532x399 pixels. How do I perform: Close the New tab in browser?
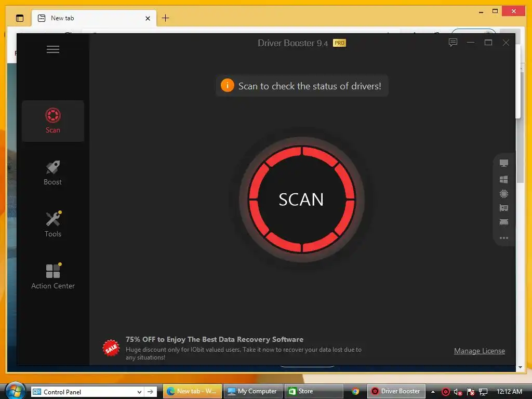(x=148, y=18)
